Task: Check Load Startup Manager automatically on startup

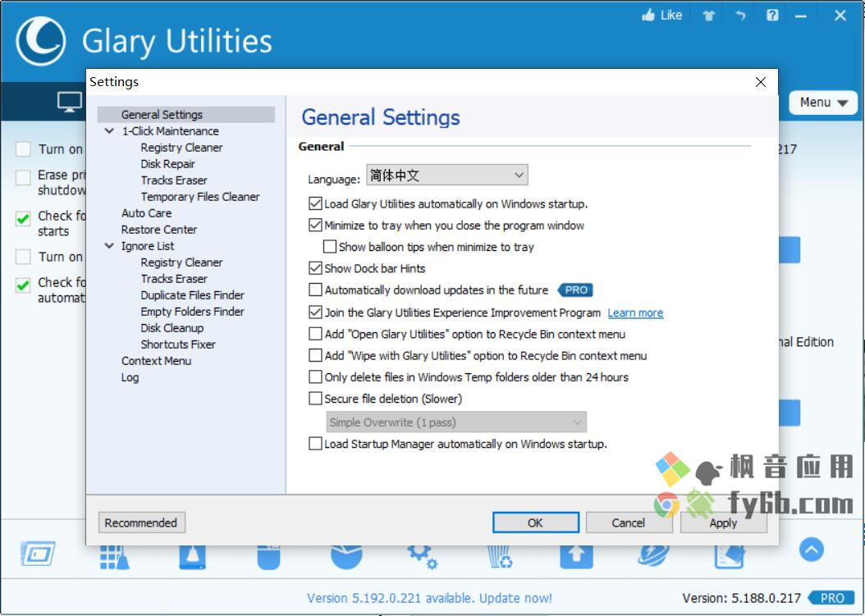Action: pyautogui.click(x=315, y=444)
